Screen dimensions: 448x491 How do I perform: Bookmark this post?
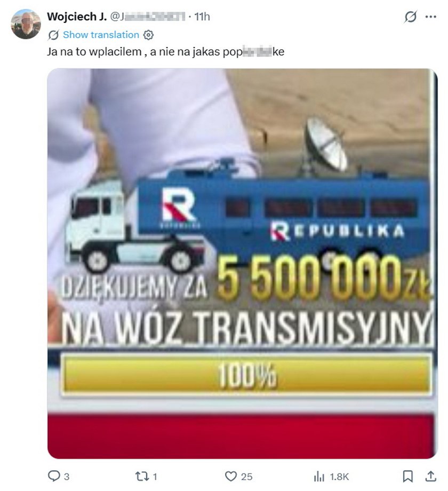(x=407, y=477)
